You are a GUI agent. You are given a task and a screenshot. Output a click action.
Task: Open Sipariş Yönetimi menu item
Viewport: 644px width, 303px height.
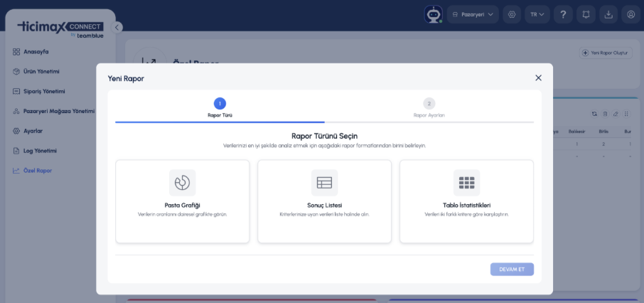[x=44, y=91]
